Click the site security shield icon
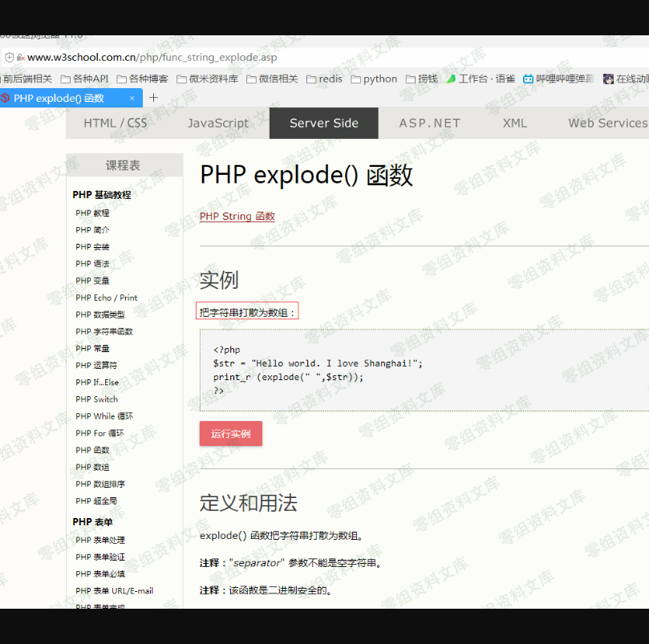This screenshot has height=644, width=649. [x=10, y=58]
